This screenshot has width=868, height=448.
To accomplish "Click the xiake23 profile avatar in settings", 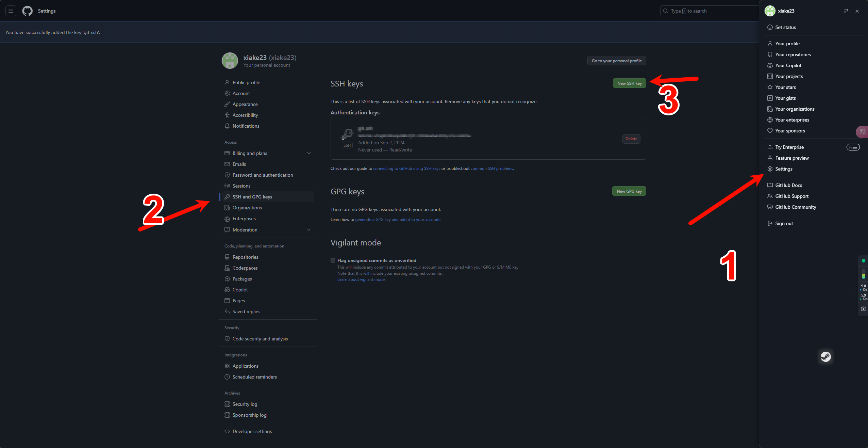I will [x=230, y=61].
